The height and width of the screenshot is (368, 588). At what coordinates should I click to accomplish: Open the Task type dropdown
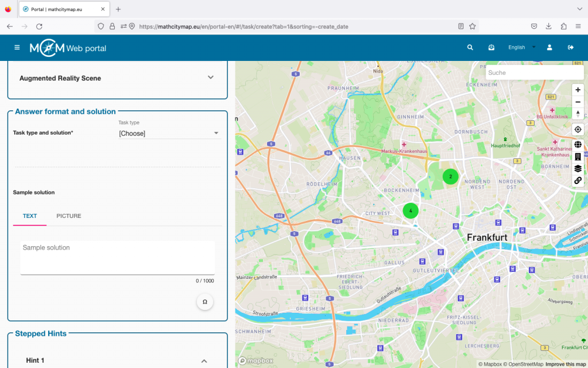coord(169,133)
